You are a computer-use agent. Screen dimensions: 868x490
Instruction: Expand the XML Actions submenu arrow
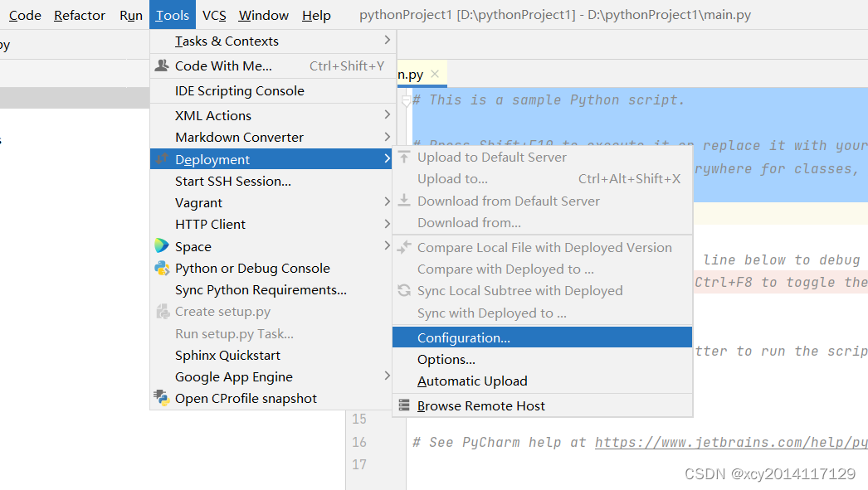387,115
